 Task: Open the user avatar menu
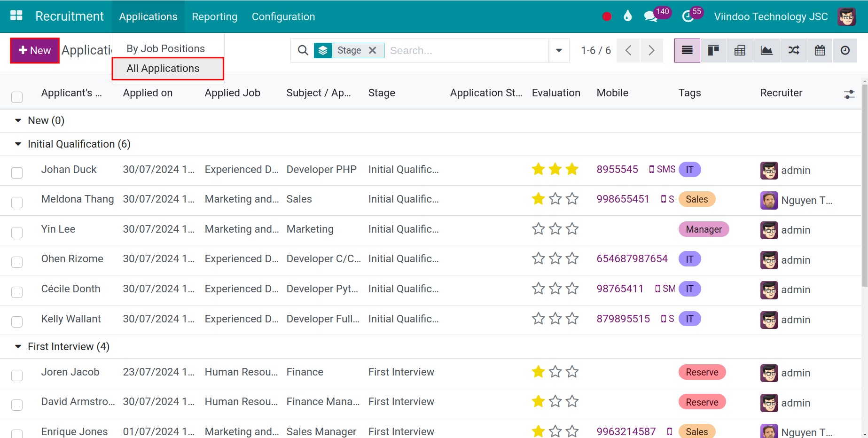(846, 16)
